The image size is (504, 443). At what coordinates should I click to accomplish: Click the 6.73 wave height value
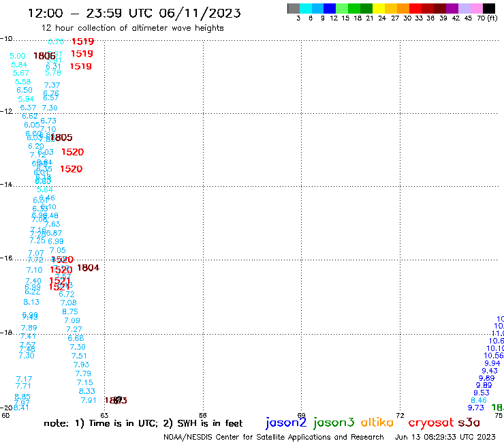[48, 121]
